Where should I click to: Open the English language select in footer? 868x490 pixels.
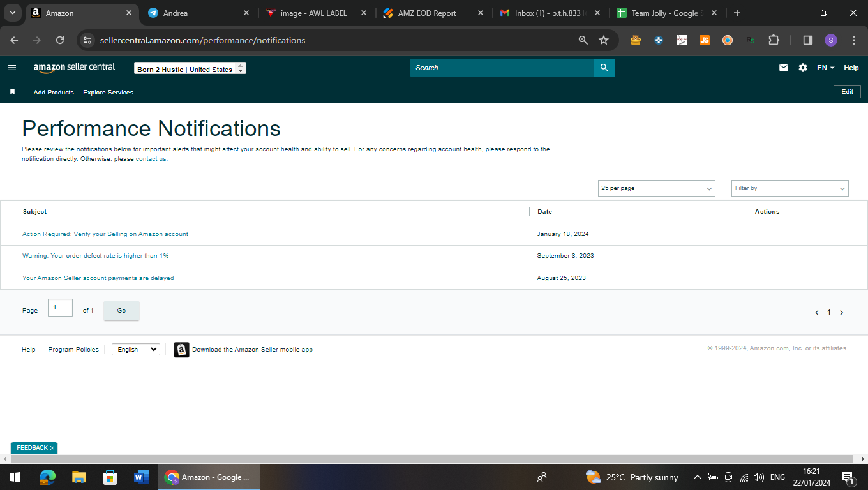point(136,350)
